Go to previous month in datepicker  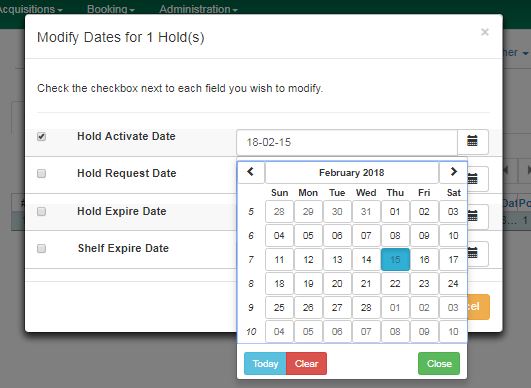tap(251, 172)
